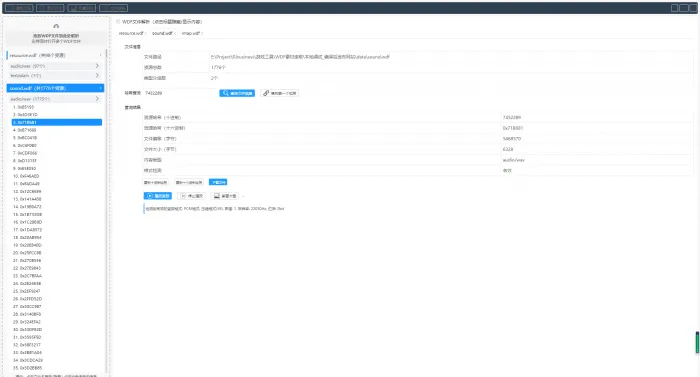Select resource 0xB71668 in the list
The width and height of the screenshot is (700, 377).
(x=57, y=130)
